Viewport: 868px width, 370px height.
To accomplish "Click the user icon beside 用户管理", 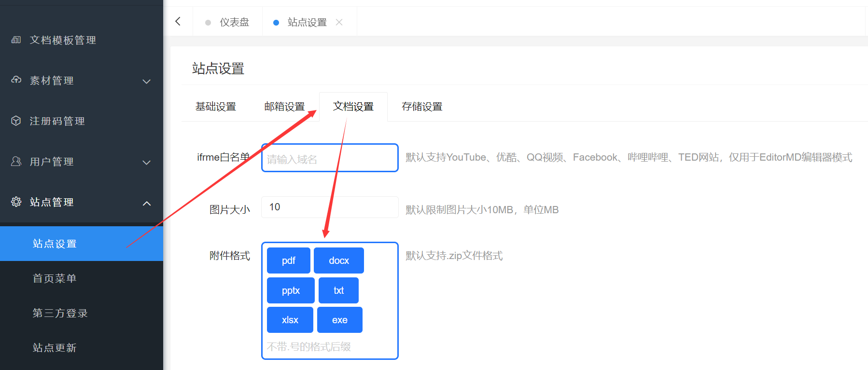I will pyautogui.click(x=16, y=161).
